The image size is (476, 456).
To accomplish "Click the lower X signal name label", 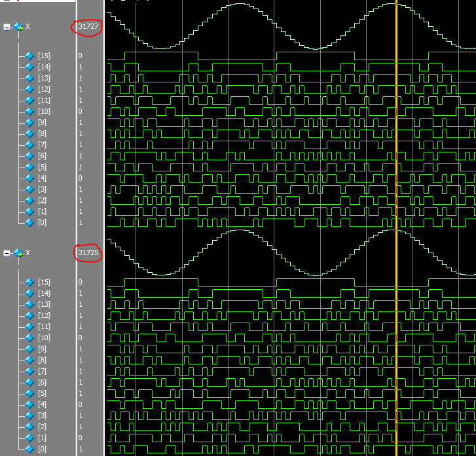I will [x=27, y=253].
